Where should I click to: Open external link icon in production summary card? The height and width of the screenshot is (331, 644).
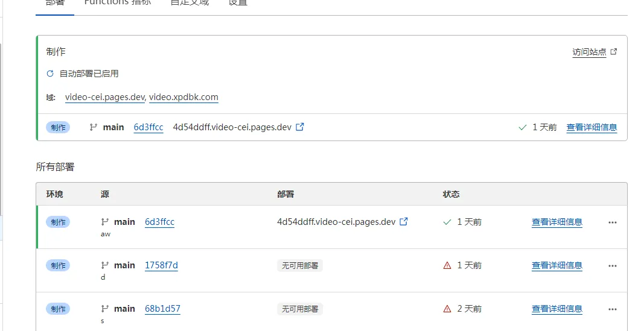(x=300, y=127)
